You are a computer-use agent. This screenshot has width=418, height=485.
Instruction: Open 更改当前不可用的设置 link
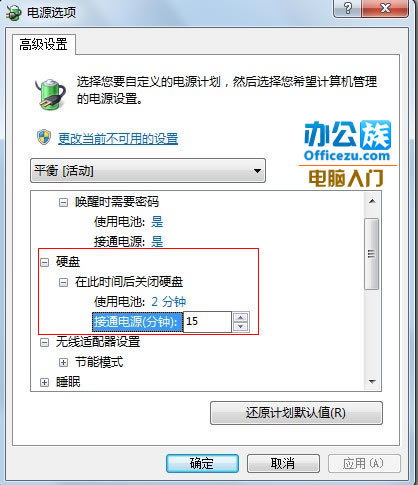point(118,138)
